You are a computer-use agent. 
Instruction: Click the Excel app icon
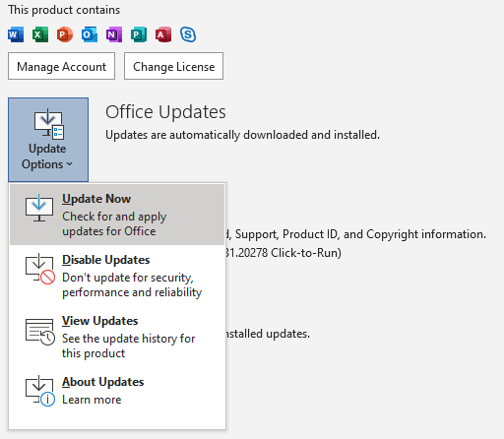click(40, 34)
